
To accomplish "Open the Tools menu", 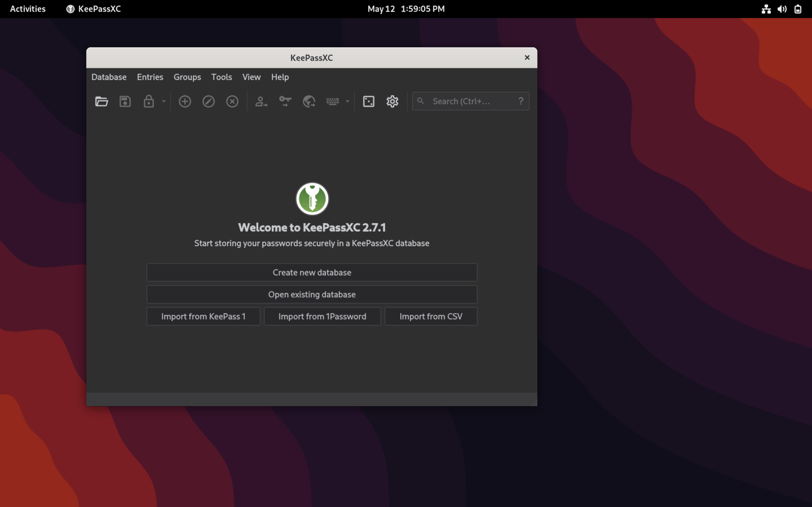I will click(221, 77).
